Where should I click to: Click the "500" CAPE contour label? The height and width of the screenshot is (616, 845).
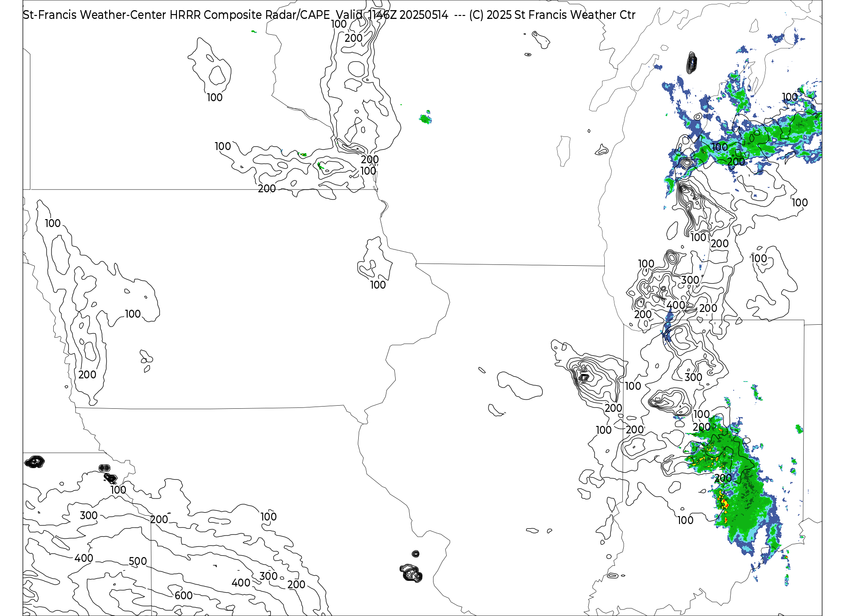[138, 561]
